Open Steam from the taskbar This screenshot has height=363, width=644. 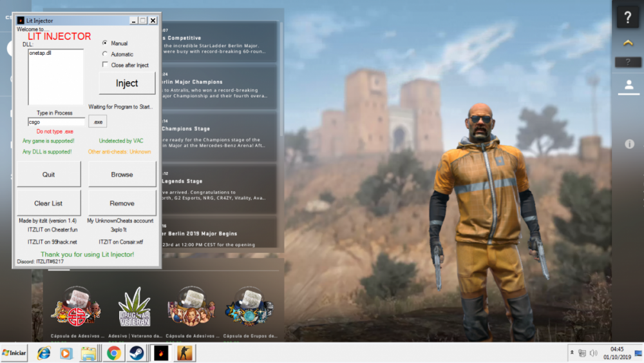click(137, 353)
